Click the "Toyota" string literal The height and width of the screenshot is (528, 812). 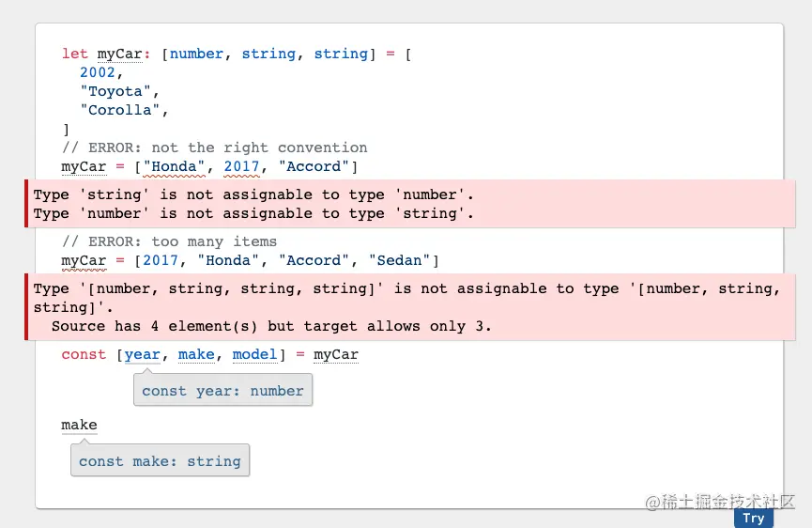pyautogui.click(x=115, y=91)
